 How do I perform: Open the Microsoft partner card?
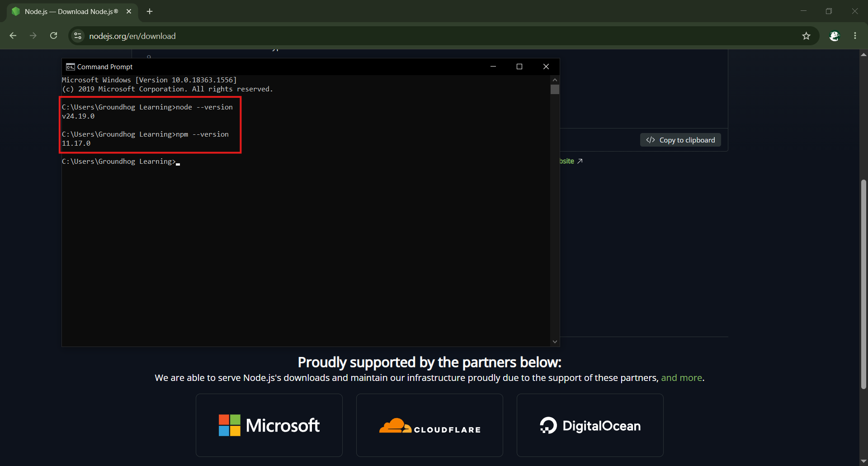[269, 425]
